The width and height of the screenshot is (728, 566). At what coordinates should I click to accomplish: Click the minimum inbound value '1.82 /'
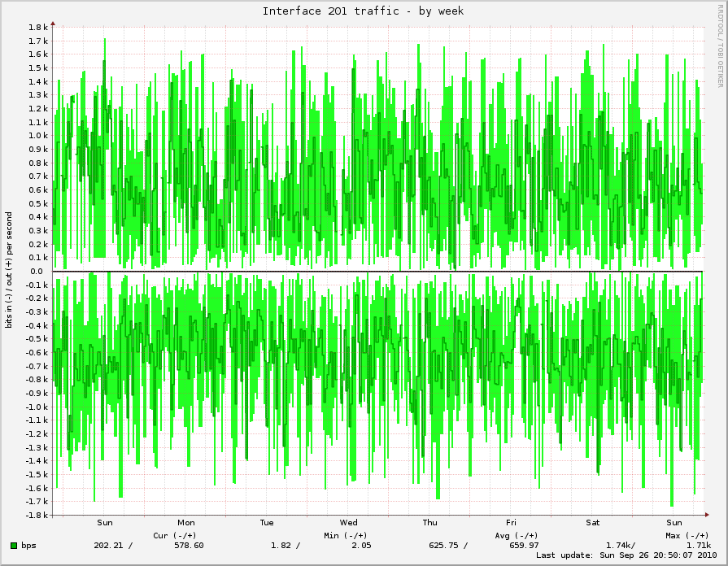pos(286,546)
